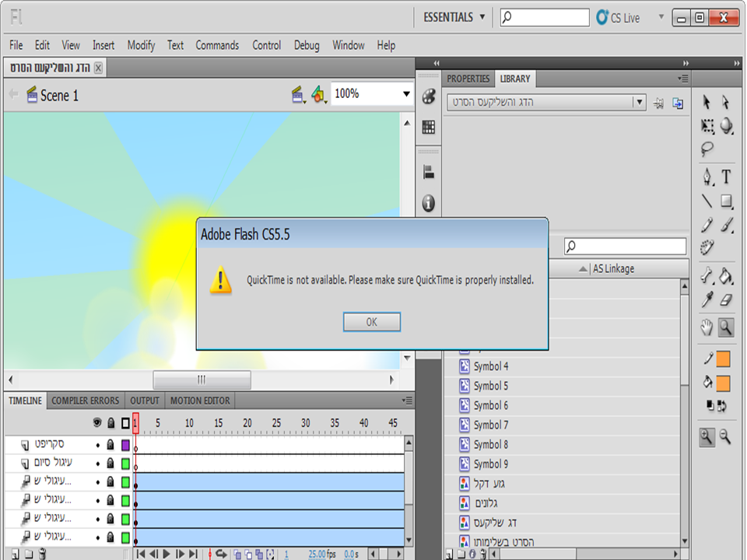Toggle lock on the עיגול סיום layer
This screenshot has height=560, width=747.
pyautogui.click(x=110, y=463)
